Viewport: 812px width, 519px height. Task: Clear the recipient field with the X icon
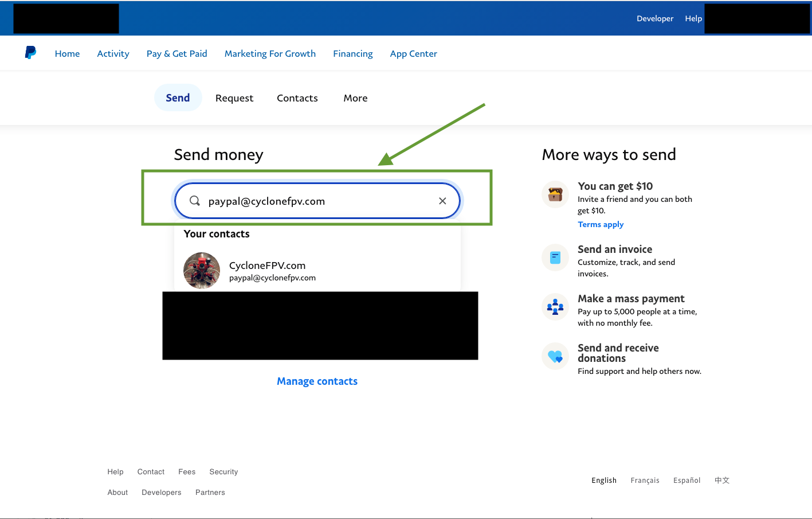coord(442,201)
